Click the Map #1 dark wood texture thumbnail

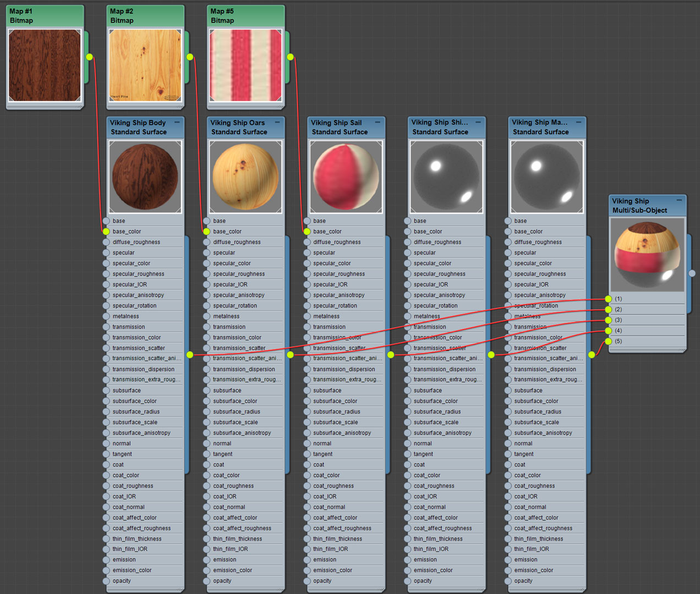(45, 65)
